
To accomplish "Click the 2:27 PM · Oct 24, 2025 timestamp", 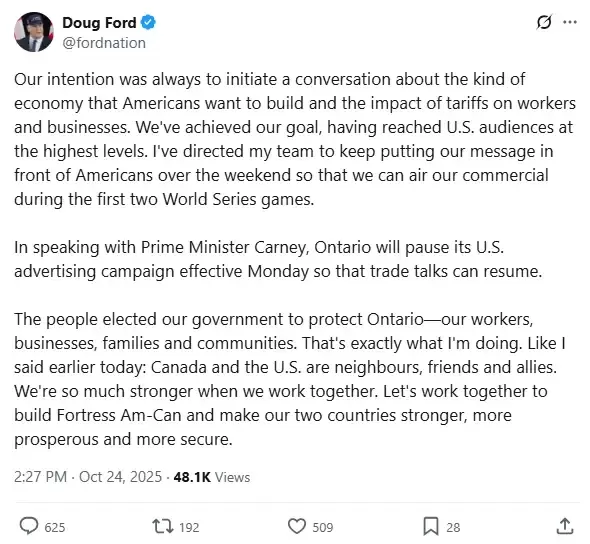I will coord(88,477).
